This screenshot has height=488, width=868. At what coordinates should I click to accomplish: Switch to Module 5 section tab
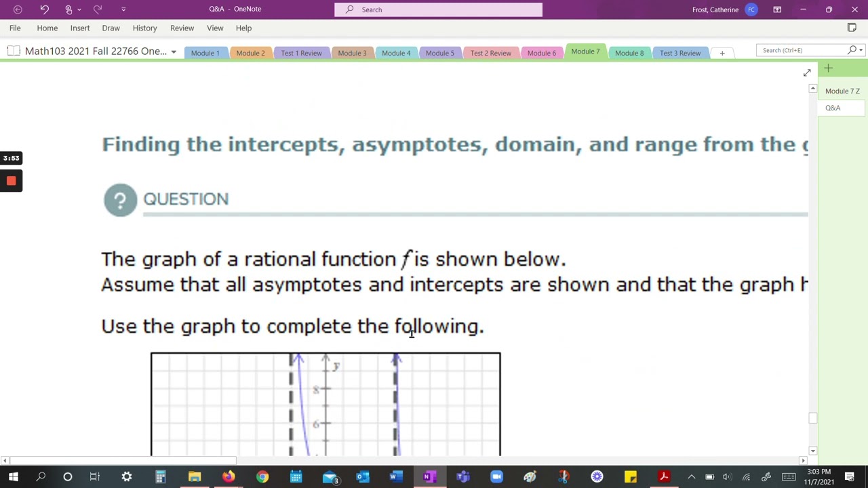coord(440,53)
